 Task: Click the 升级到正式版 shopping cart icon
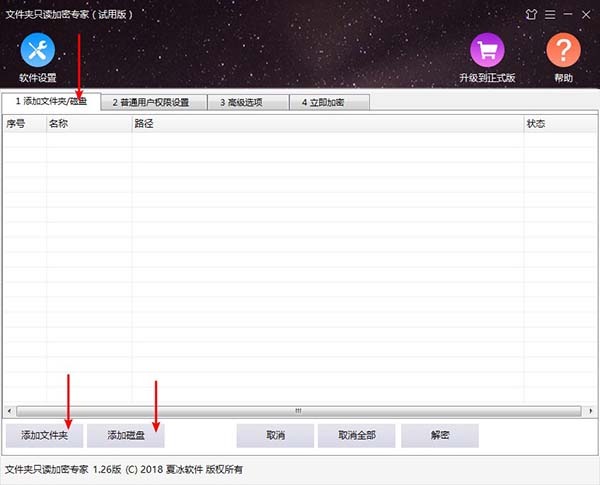pyautogui.click(x=488, y=50)
